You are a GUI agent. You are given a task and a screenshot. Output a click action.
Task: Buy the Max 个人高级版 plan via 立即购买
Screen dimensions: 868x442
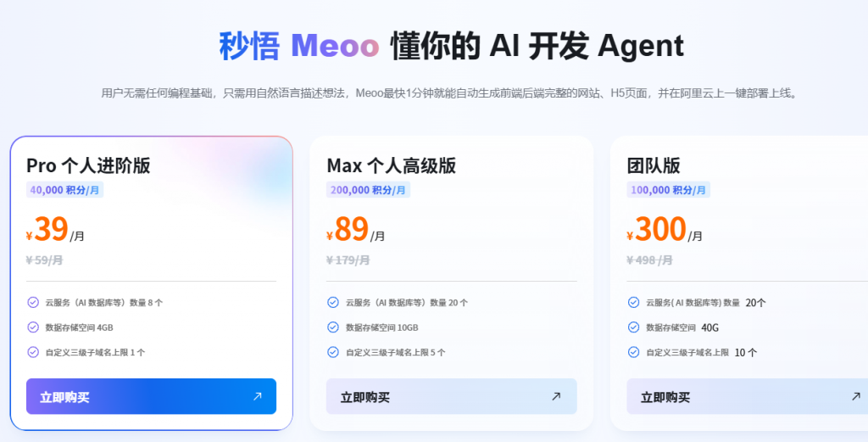tap(452, 396)
